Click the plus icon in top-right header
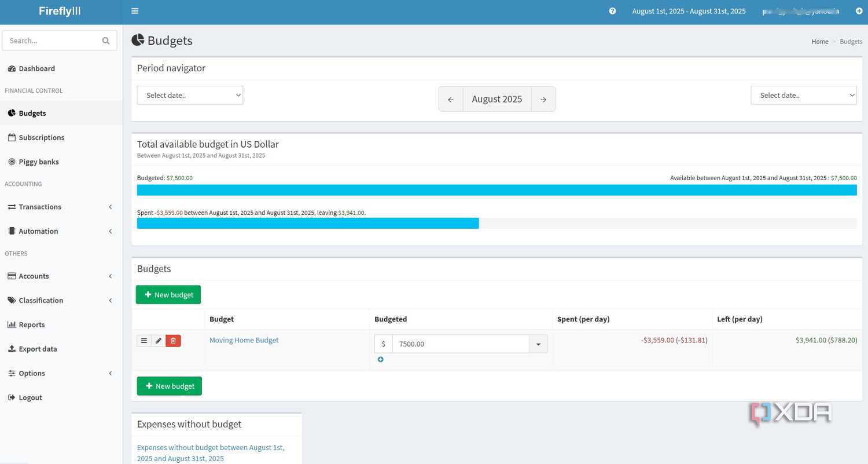Image resolution: width=868 pixels, height=464 pixels. 859,11
